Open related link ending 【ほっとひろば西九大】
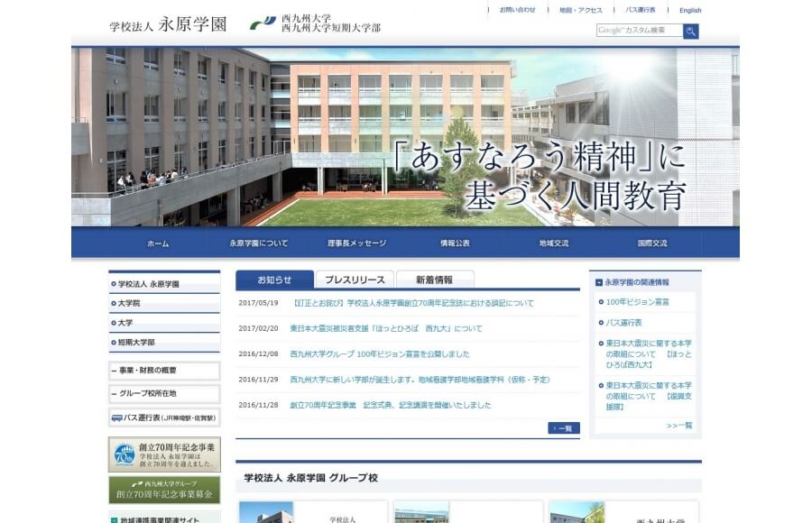The width and height of the screenshot is (812, 523). coord(649,354)
